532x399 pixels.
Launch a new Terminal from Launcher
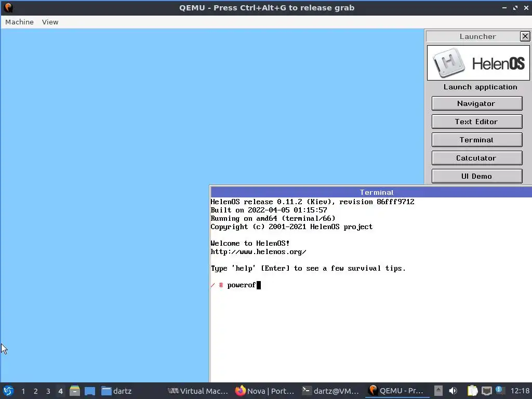pos(477,140)
